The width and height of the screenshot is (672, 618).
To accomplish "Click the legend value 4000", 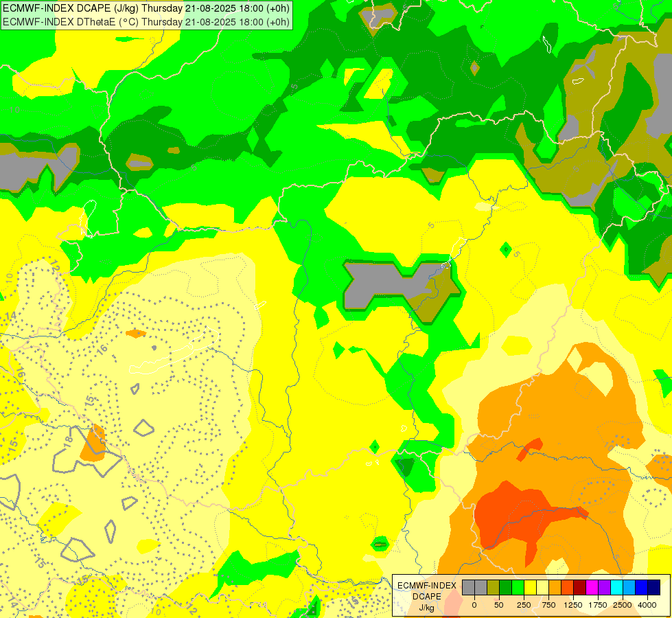I will [x=647, y=605].
